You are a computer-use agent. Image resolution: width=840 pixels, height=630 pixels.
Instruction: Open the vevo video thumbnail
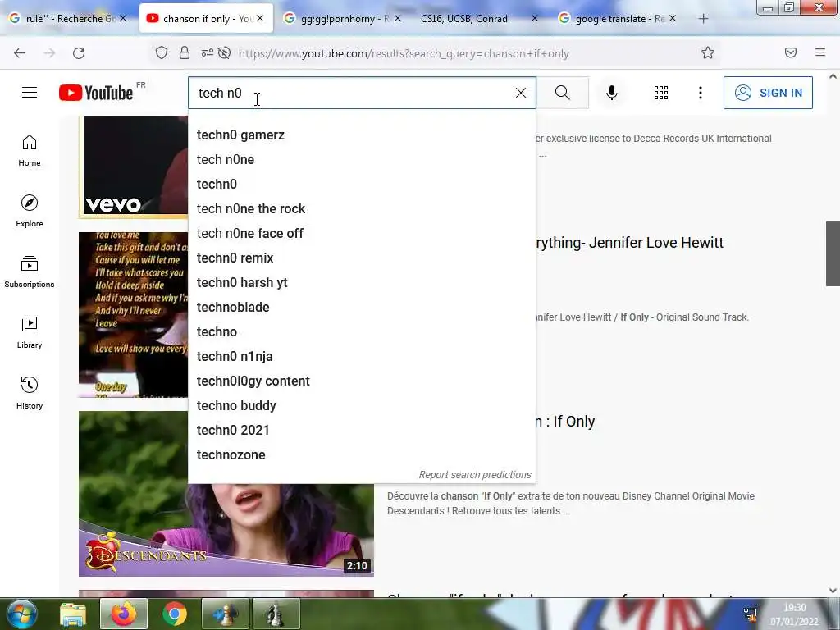(134, 166)
